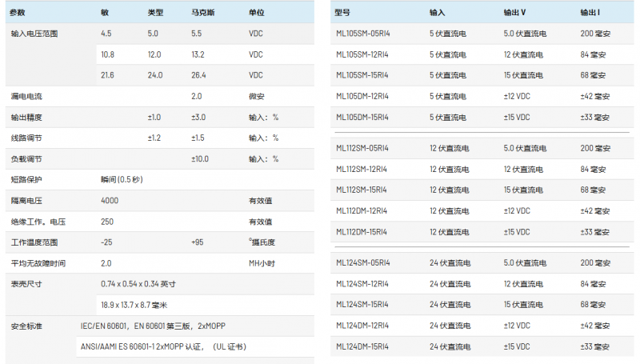
Task: Click model ML112DM-12RI4
Action: [362, 210]
